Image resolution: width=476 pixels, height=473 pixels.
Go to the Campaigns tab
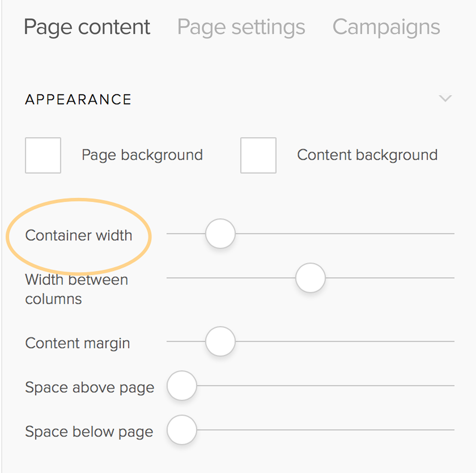point(386,27)
